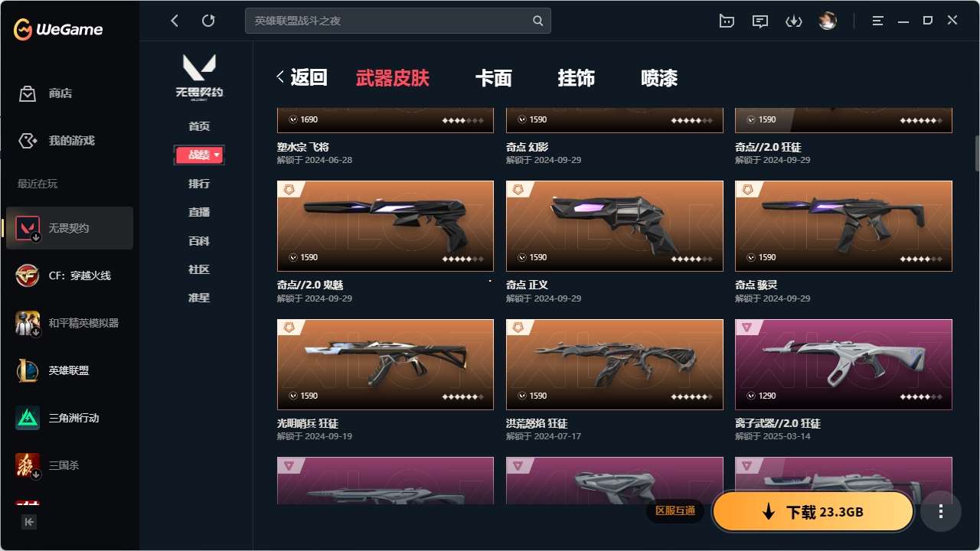
Task: Click the 区服互通 label button
Action: (675, 511)
